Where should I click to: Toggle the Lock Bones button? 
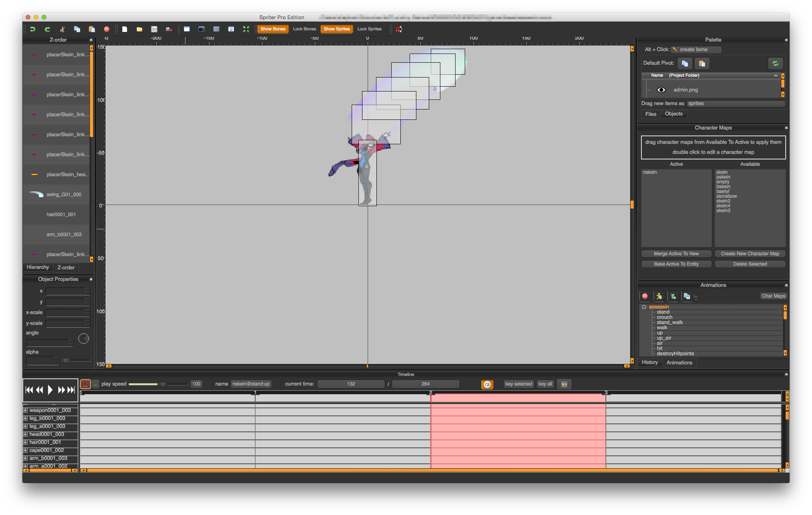pyautogui.click(x=304, y=29)
